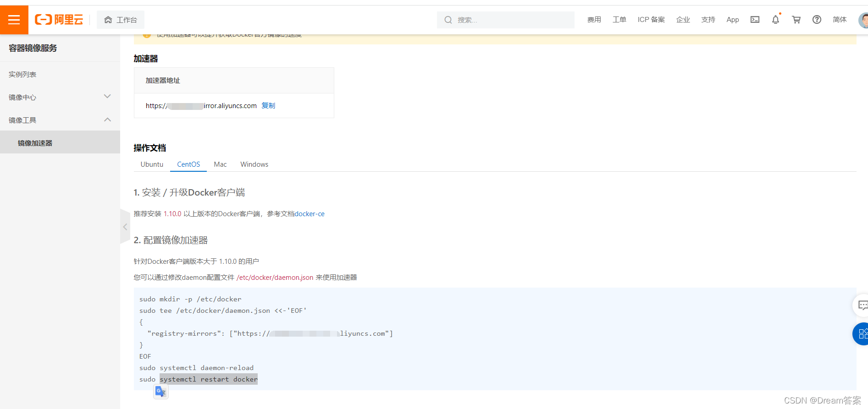This screenshot has width=868, height=409.
Task: Go to 实例列表 in sidebar
Action: click(22, 74)
